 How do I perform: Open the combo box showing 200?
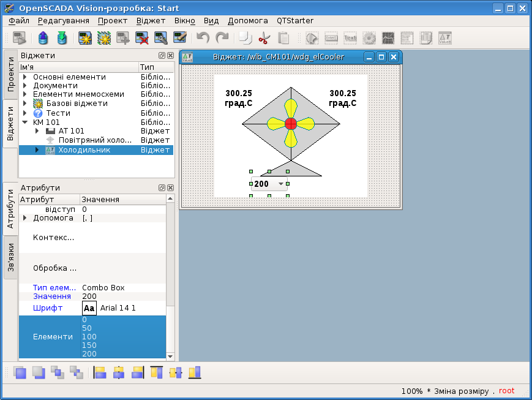coord(281,184)
